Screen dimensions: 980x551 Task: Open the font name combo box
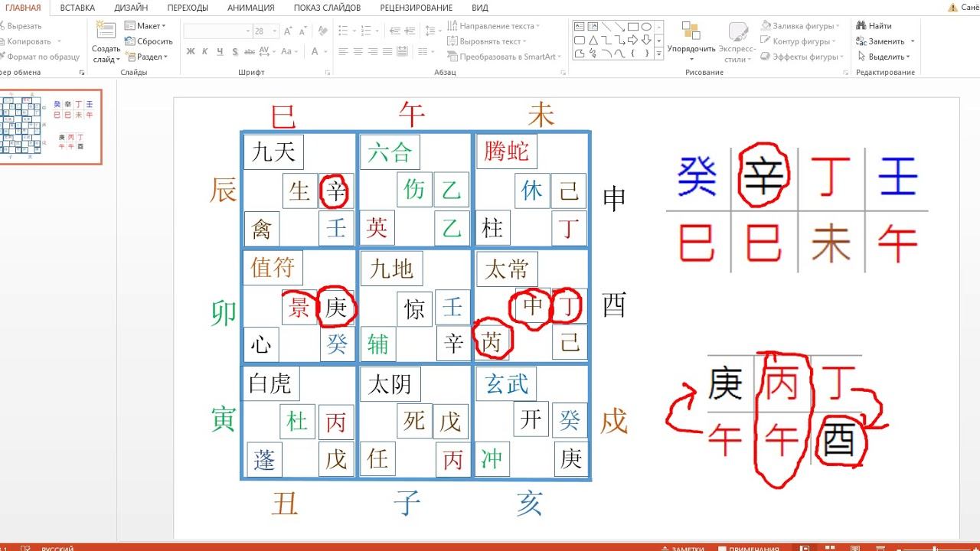(217, 31)
